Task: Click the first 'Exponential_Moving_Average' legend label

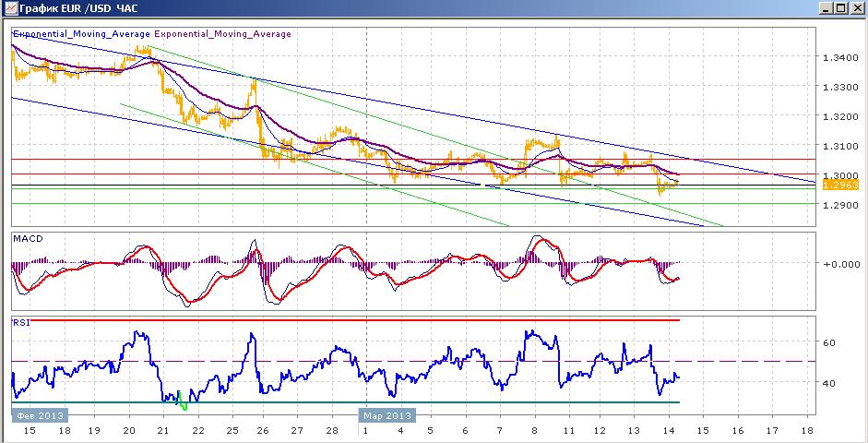Action: 82,34
